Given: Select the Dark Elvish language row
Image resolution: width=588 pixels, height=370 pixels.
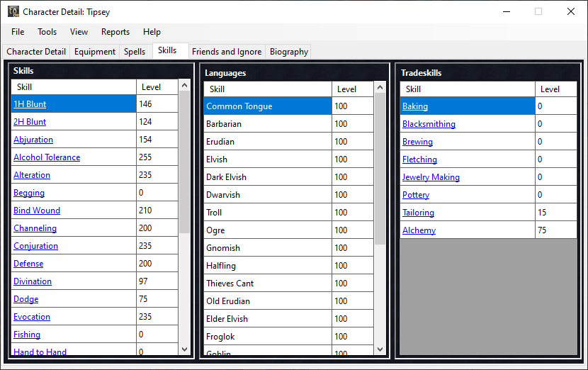Looking at the screenshot, I should (227, 177).
